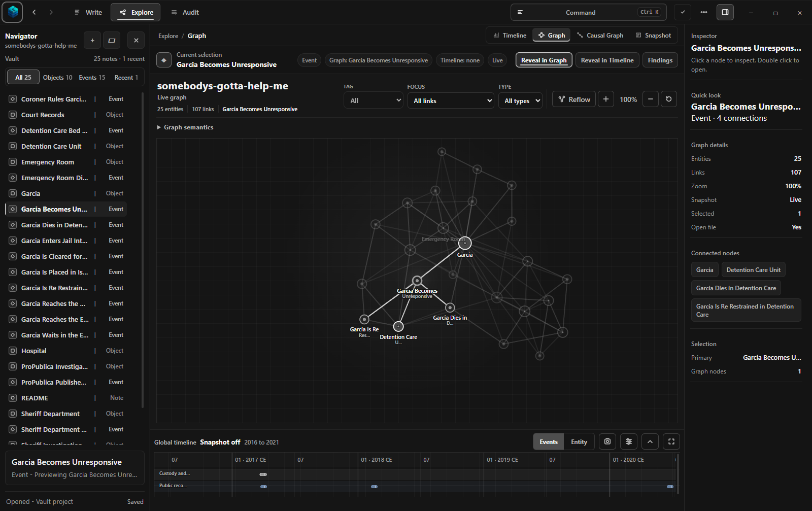The height and width of the screenshot is (511, 812).
Task: Expand the timeline to fullscreen
Action: tap(671, 442)
